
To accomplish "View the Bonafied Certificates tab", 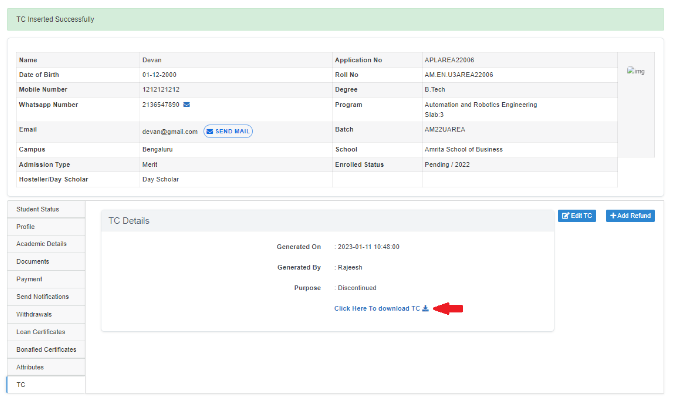I will click(46, 349).
